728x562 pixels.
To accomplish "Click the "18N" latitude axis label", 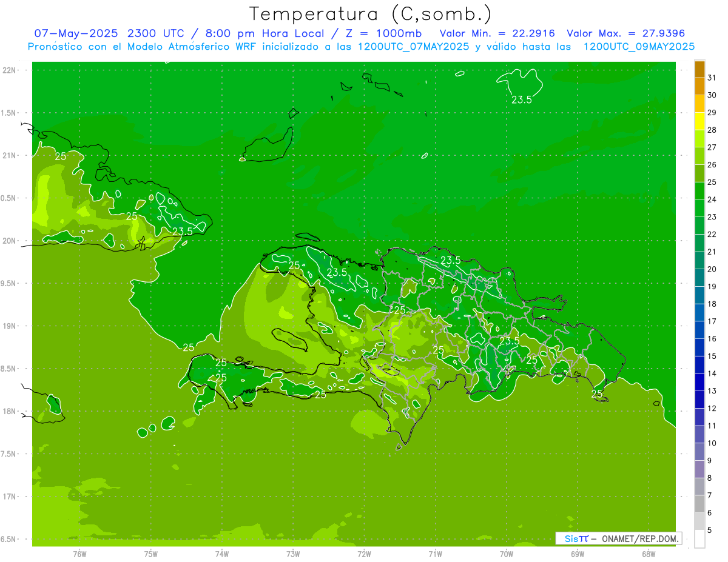I will pos(10,411).
